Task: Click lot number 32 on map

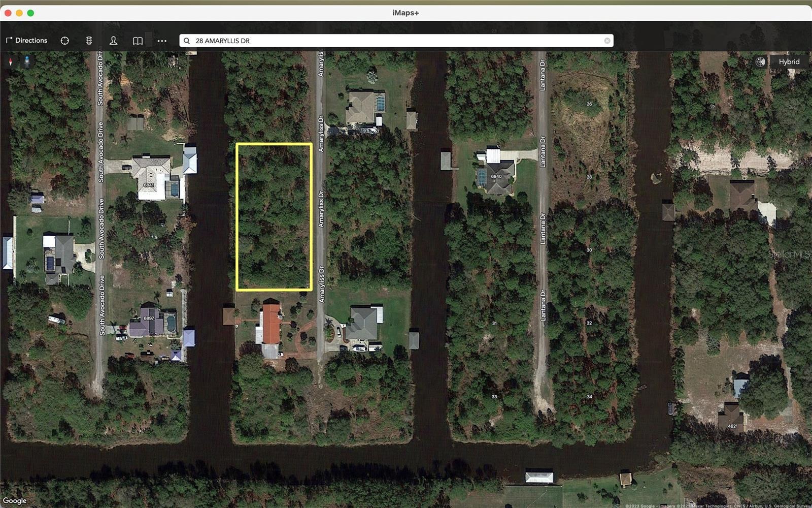Action: pos(589,323)
